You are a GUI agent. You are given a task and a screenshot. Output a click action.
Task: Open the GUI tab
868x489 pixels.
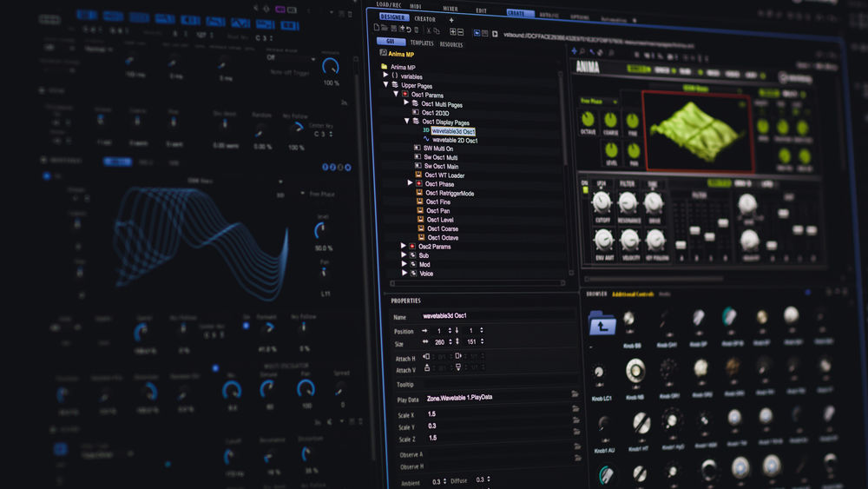(391, 42)
